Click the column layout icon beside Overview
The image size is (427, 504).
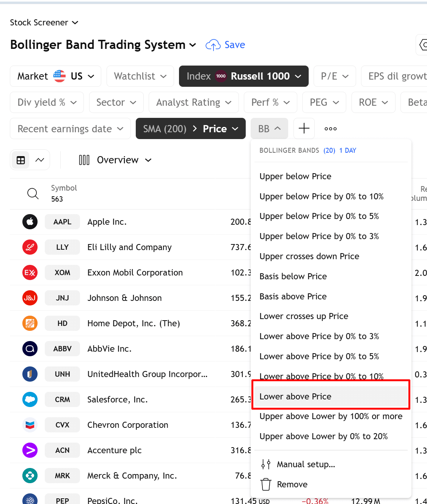tap(84, 160)
